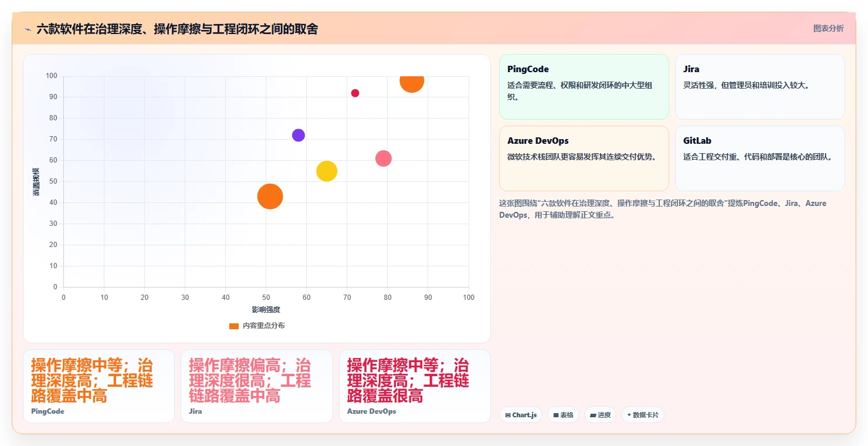Screen dimensions: 868x446
Task: Click text 灵活性强，但管理员和培训投入较大
Action: tap(746, 85)
